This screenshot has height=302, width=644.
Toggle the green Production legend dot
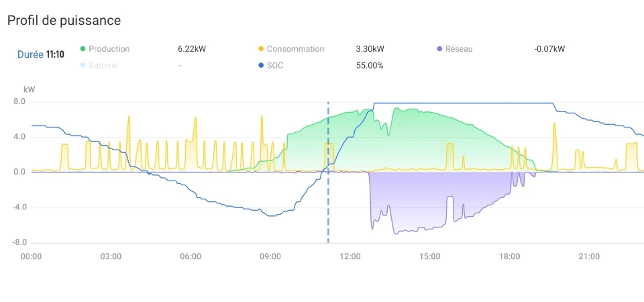click(83, 49)
